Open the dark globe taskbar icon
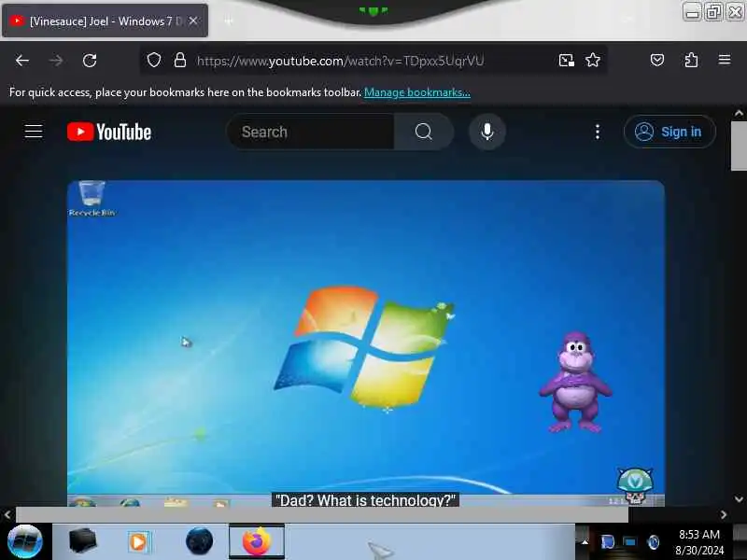The image size is (747, 560). point(199,541)
